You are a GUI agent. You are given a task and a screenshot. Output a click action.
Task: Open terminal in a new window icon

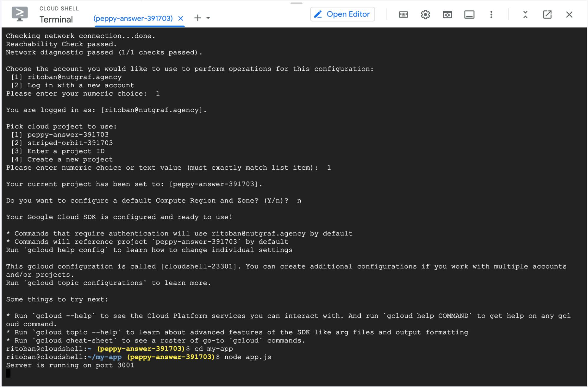547,14
